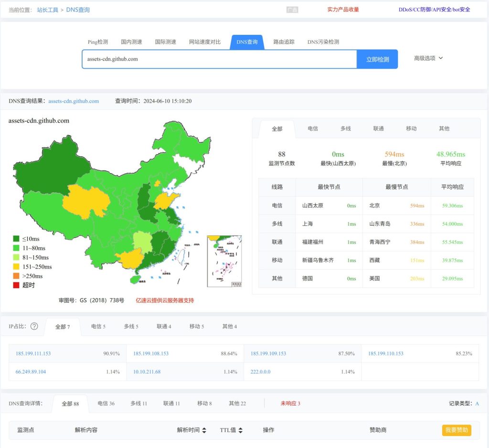This screenshot has width=489, height=448.
Task: Click IP address 185.199.109.153
Action: pos(268,354)
